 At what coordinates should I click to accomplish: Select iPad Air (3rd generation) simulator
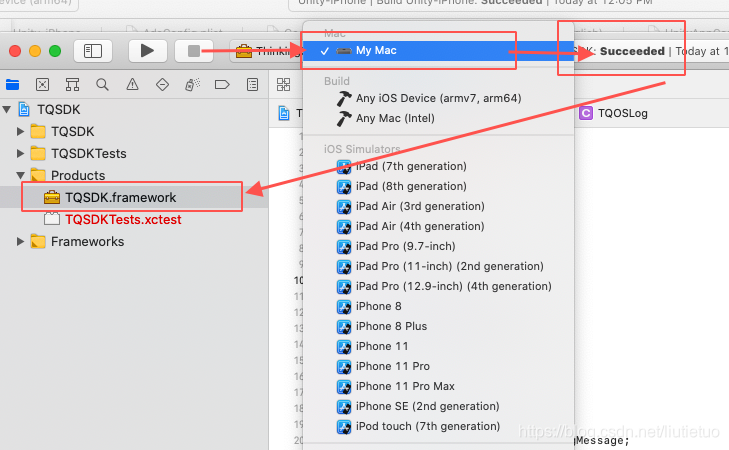pos(438,206)
